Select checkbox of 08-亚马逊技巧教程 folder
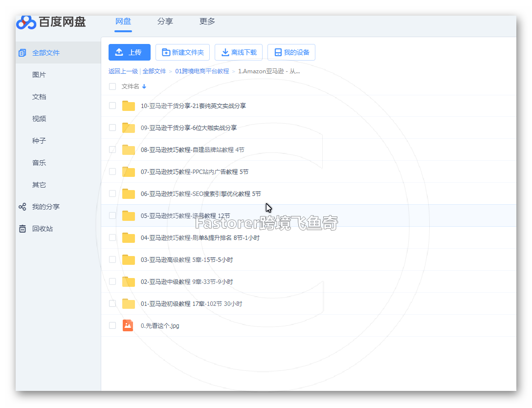Image resolution: width=532 pixels, height=408 pixels. [x=112, y=150]
